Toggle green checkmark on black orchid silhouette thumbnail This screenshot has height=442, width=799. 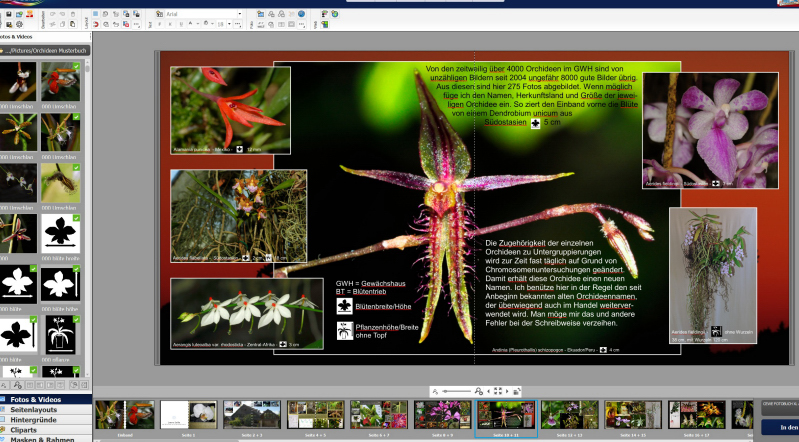pyautogui.click(x=76, y=219)
